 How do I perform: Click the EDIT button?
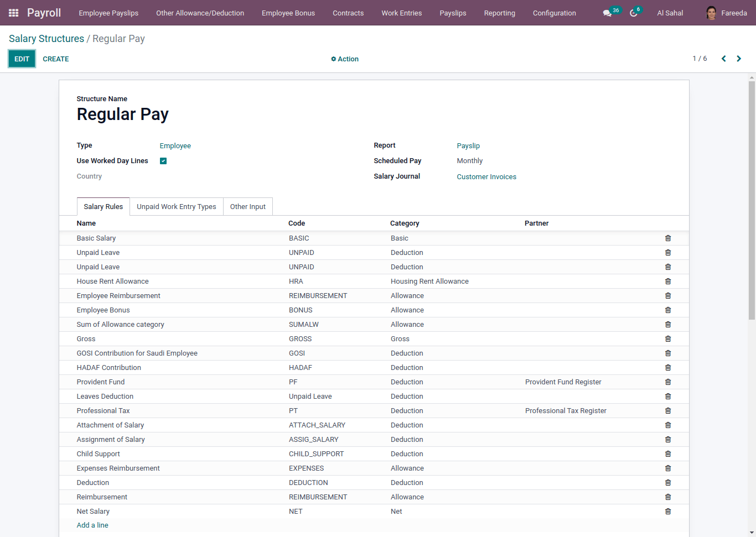tap(22, 59)
